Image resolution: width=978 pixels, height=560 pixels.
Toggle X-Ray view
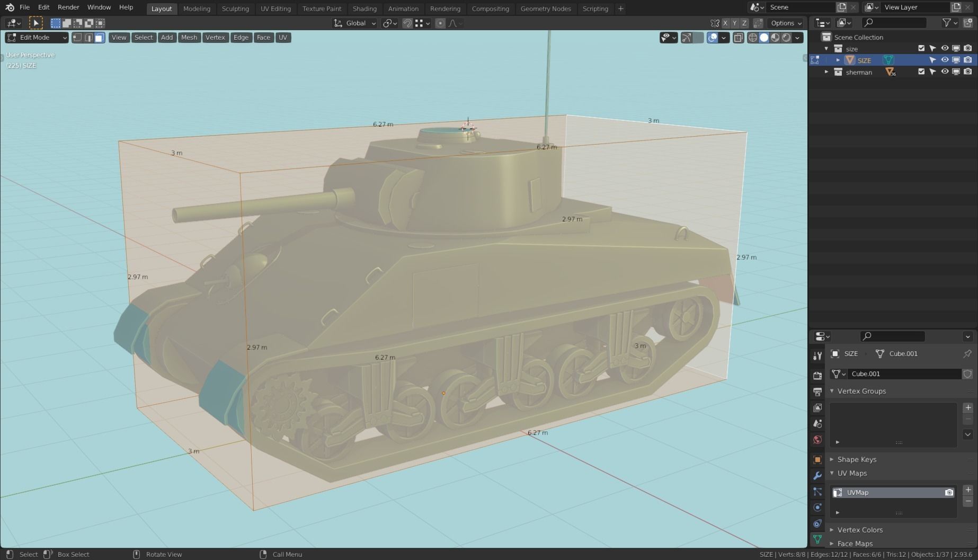click(x=738, y=38)
